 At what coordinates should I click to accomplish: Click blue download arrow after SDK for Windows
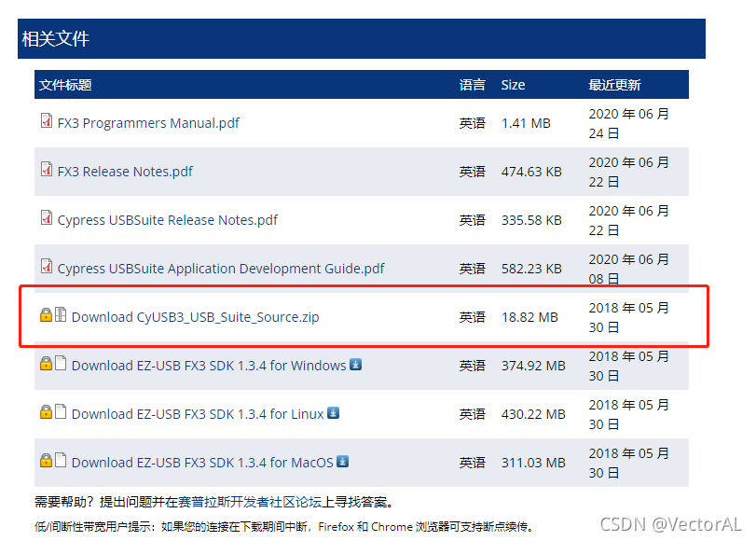click(x=356, y=364)
